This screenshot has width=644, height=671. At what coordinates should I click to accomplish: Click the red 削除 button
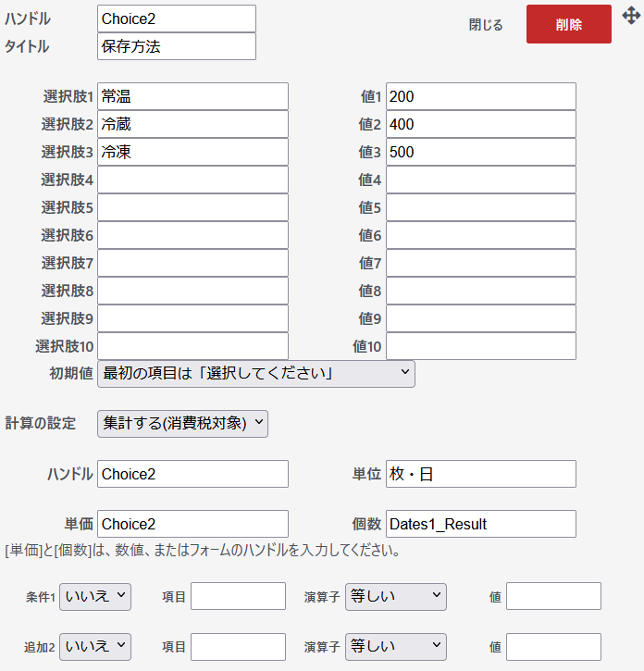tap(569, 24)
